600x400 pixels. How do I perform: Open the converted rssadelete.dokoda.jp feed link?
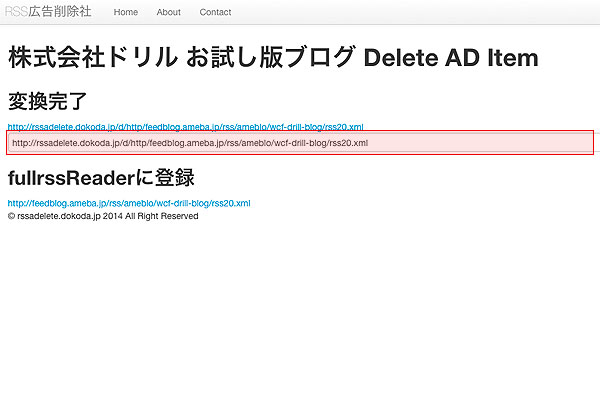pyautogui.click(x=186, y=127)
